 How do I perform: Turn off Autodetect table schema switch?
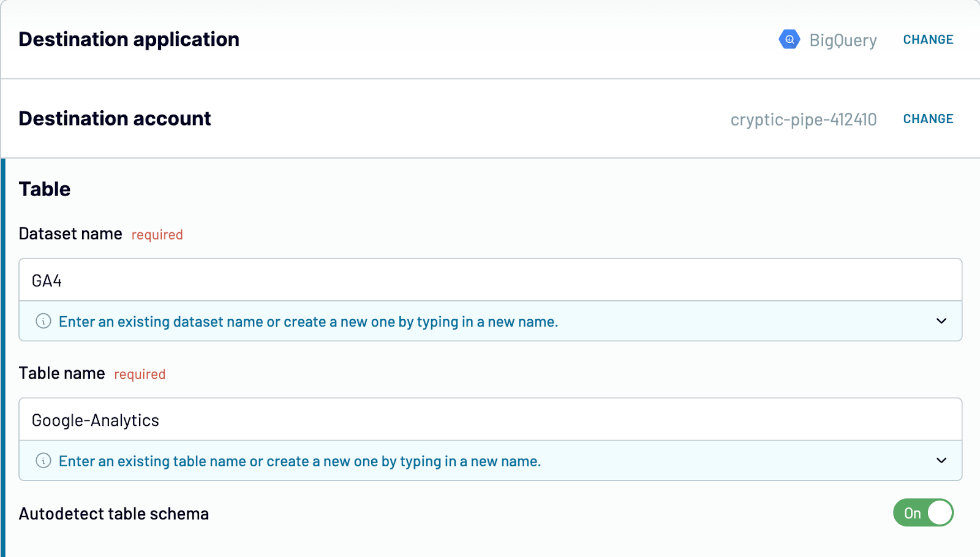[923, 513]
